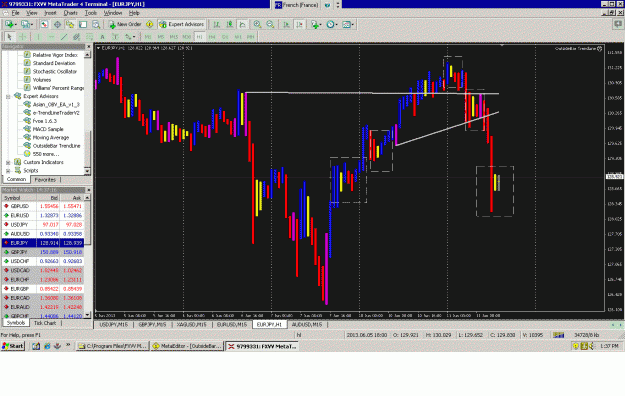Switch the chart to bar chart

(216, 24)
